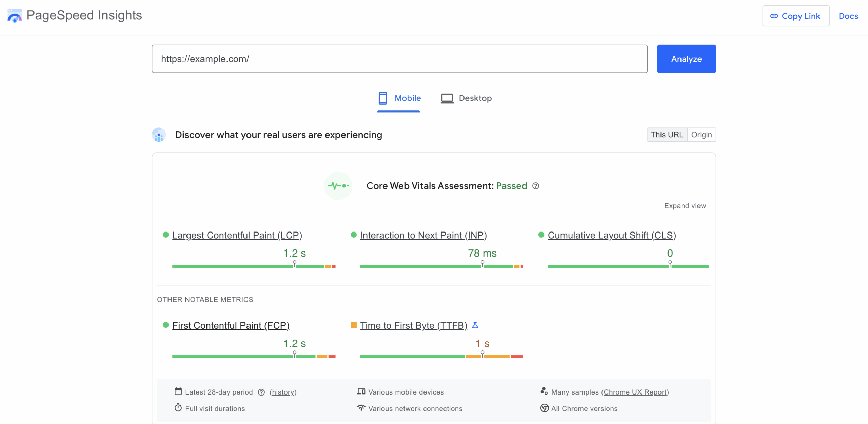Click the samples icon beside Many samples
This screenshot has width=868, height=424.
(544, 390)
